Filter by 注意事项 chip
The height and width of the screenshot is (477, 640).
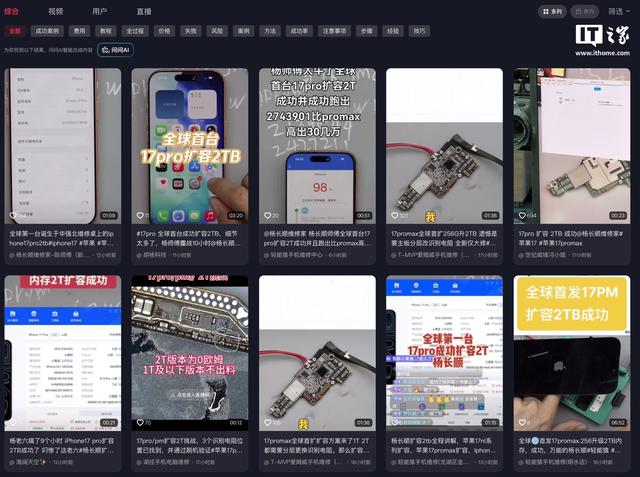(334, 31)
